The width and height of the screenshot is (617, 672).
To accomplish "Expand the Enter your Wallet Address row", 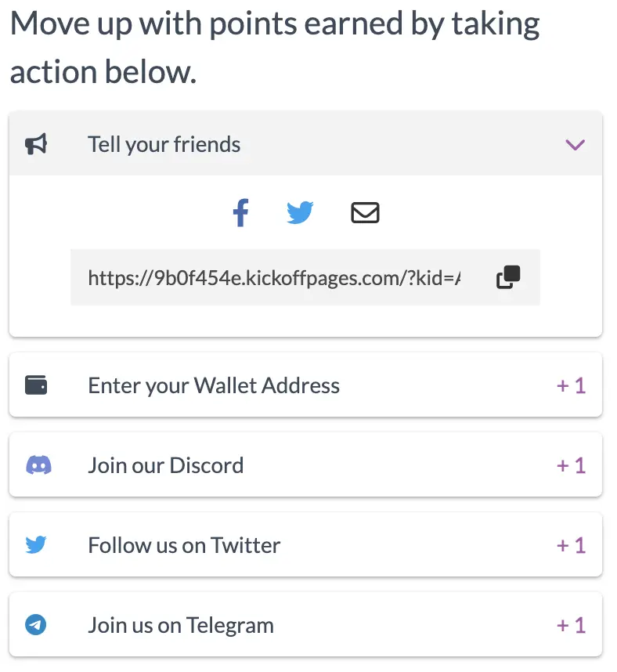I will click(214, 385).
